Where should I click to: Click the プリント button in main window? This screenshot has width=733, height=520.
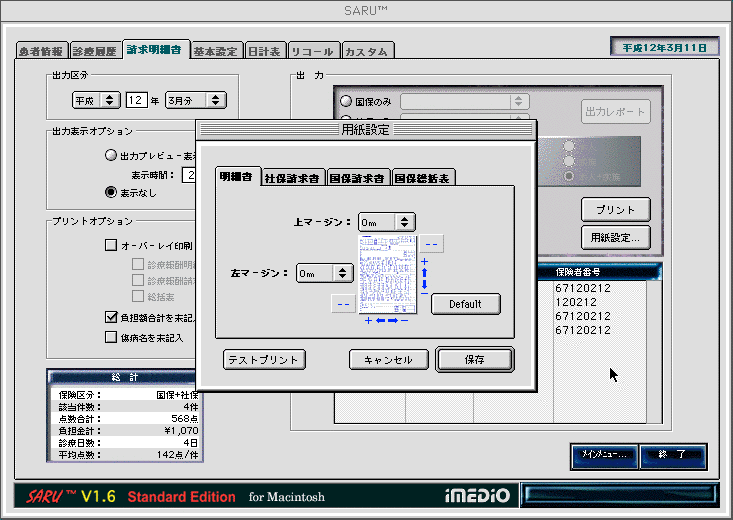pyautogui.click(x=616, y=209)
